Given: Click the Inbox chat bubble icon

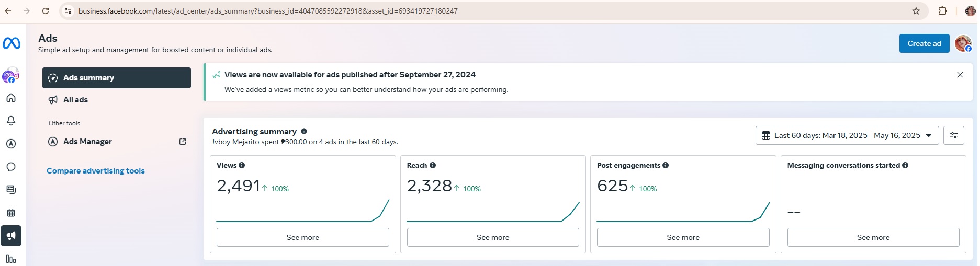Looking at the screenshot, I should [11, 167].
